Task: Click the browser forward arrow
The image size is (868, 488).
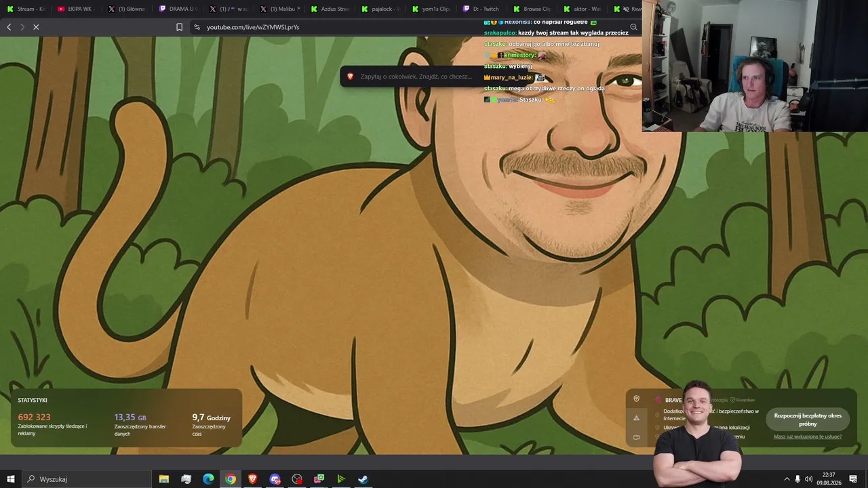Action: 22,27
